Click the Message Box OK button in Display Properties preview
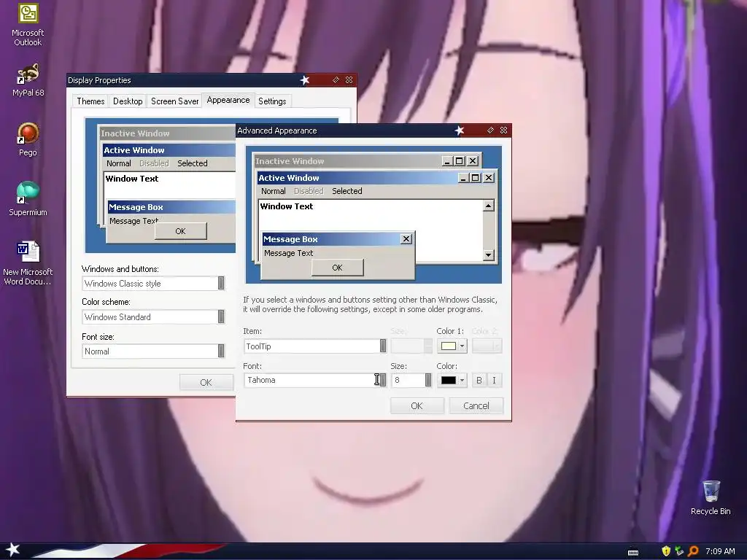This screenshot has height=560, width=747. click(x=181, y=231)
